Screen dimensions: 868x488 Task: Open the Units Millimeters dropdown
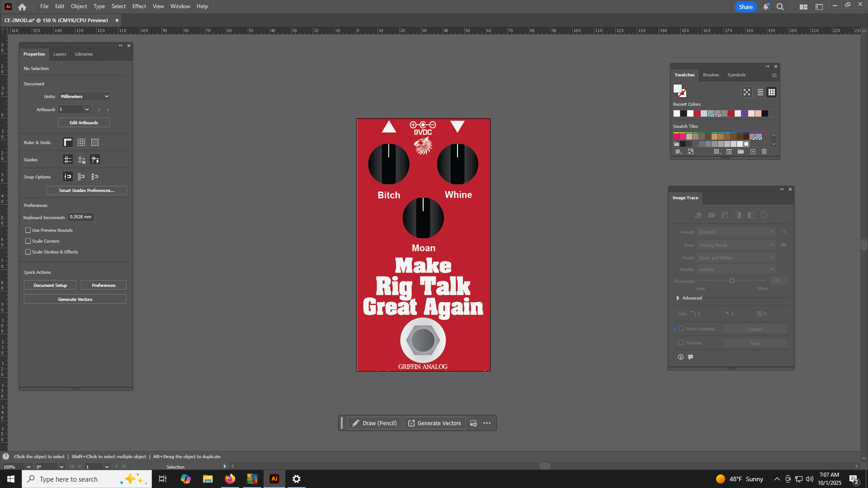pyautogui.click(x=84, y=96)
